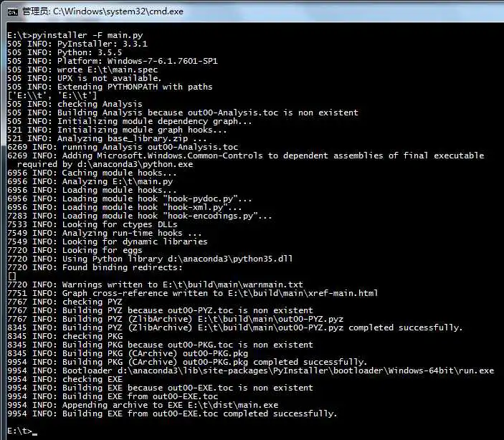
Task: Click the line 'Platform: Windows-7-6.1.7601-SP1'
Action: pos(113,61)
